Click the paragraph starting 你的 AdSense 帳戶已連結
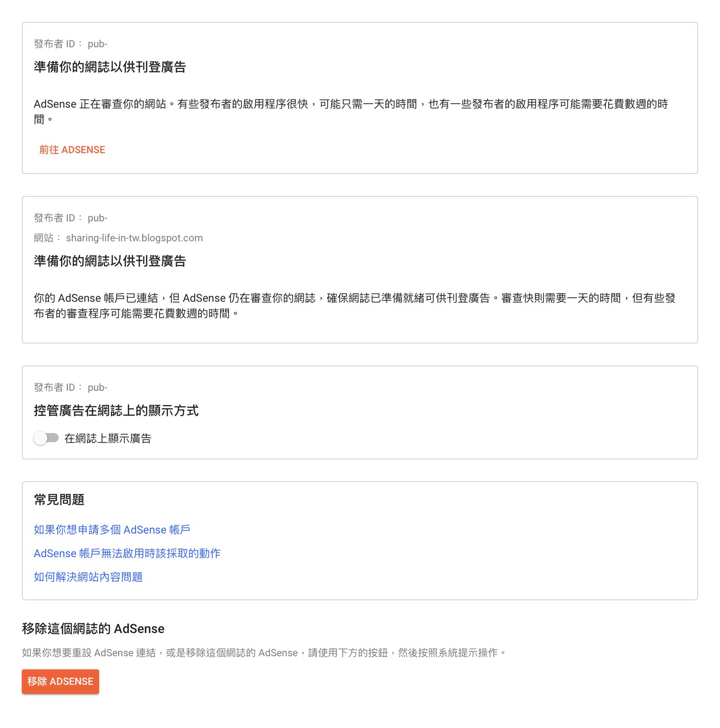Screen dimensions: 720x728 pyautogui.click(x=355, y=306)
